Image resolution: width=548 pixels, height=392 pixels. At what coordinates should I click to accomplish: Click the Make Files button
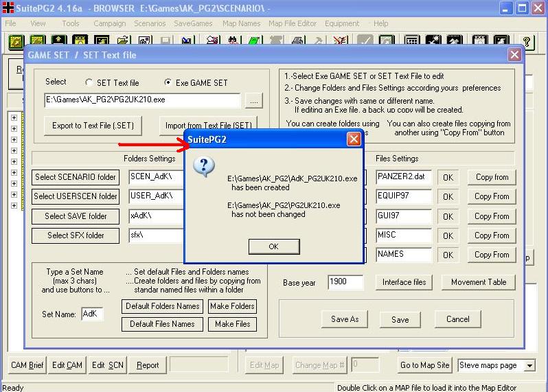pos(232,324)
